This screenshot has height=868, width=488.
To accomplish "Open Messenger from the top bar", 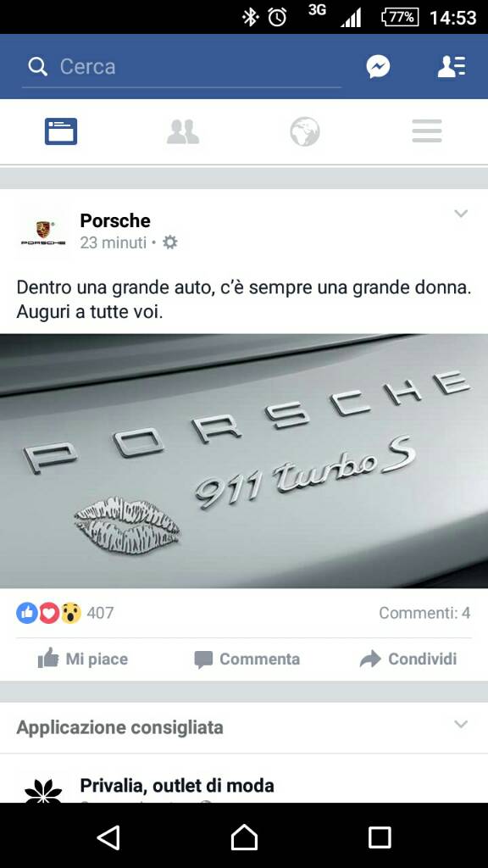I will tap(378, 67).
